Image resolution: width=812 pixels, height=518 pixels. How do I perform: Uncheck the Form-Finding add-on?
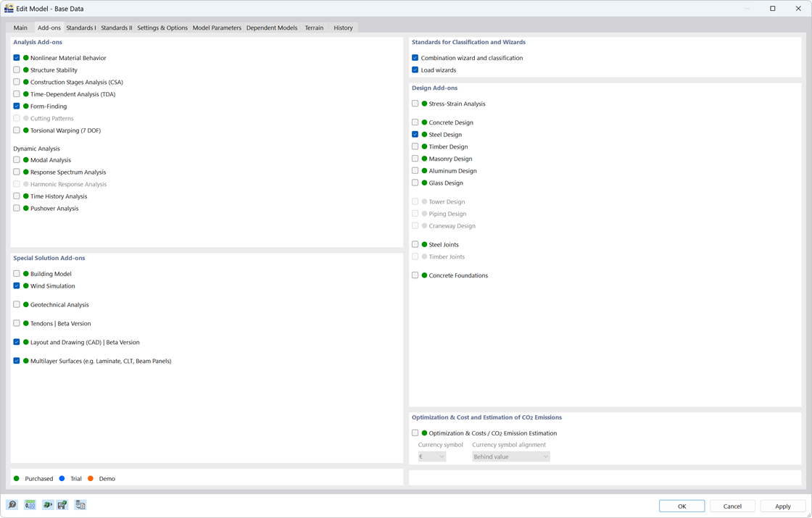tap(17, 106)
